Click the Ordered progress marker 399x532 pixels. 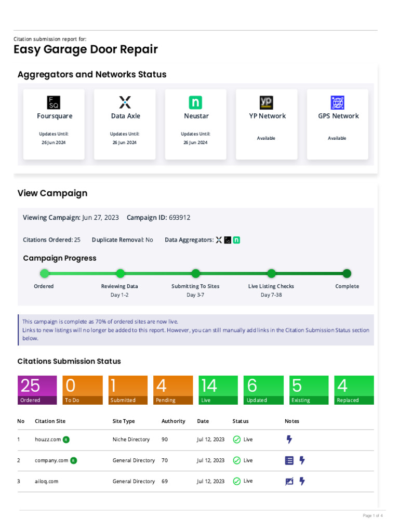[x=45, y=273]
